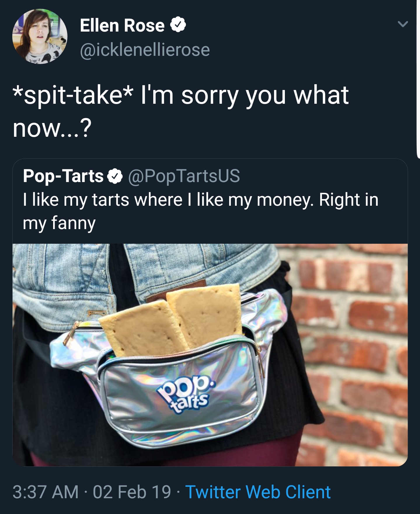Open the @PopTartsUS handle

click(184, 176)
